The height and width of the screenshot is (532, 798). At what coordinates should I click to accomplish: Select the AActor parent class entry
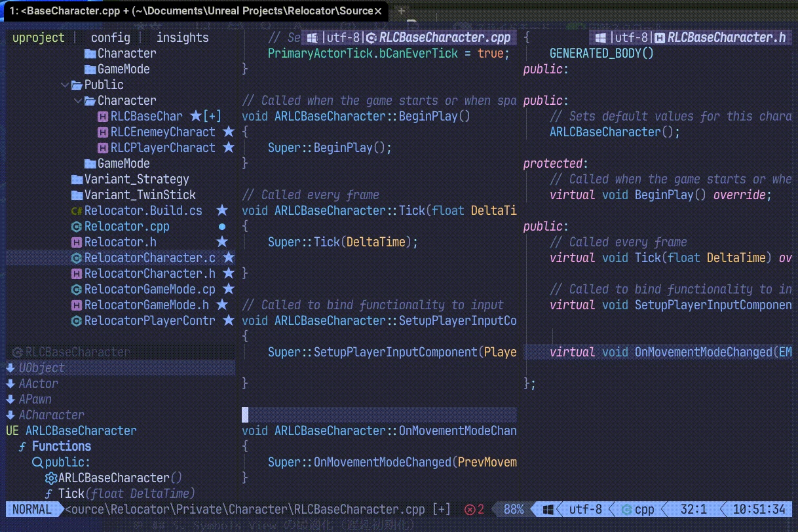(x=39, y=383)
